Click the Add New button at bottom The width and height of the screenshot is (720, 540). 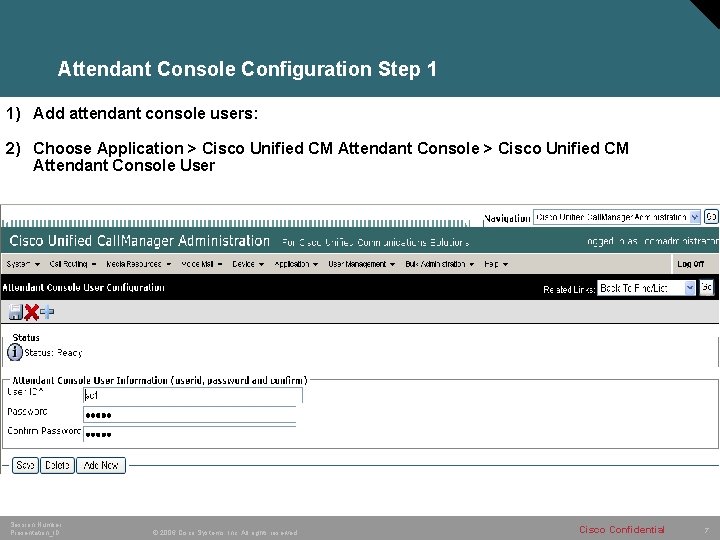(101, 465)
